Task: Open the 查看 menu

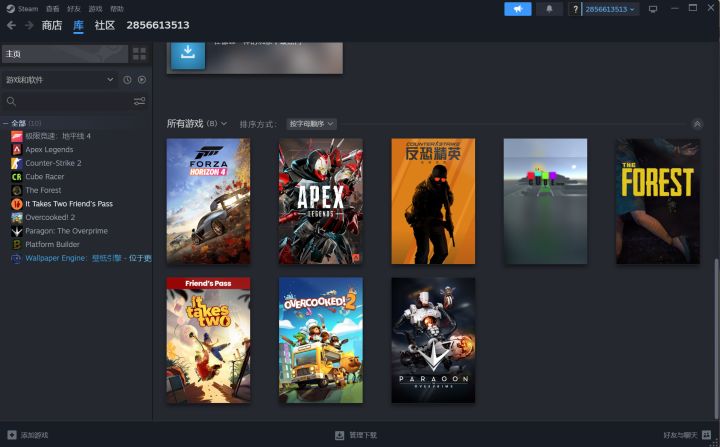Action: click(52, 9)
